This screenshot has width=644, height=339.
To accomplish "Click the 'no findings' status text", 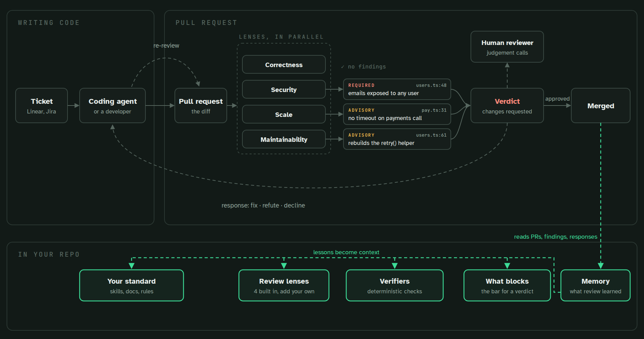I will click(364, 67).
